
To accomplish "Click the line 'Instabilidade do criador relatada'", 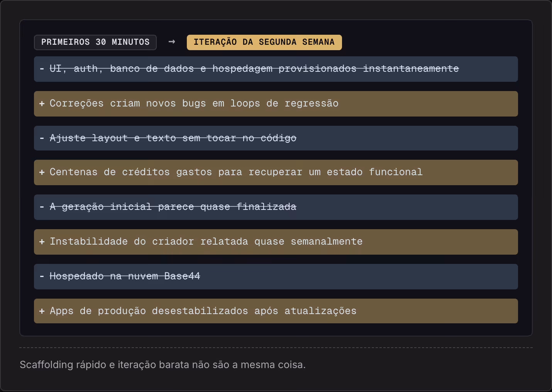I will click(x=276, y=242).
